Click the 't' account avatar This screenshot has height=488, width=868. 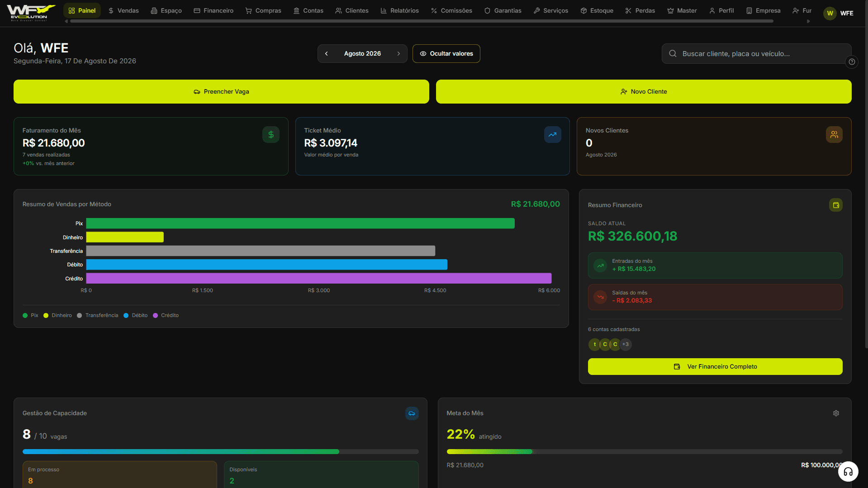click(x=594, y=344)
